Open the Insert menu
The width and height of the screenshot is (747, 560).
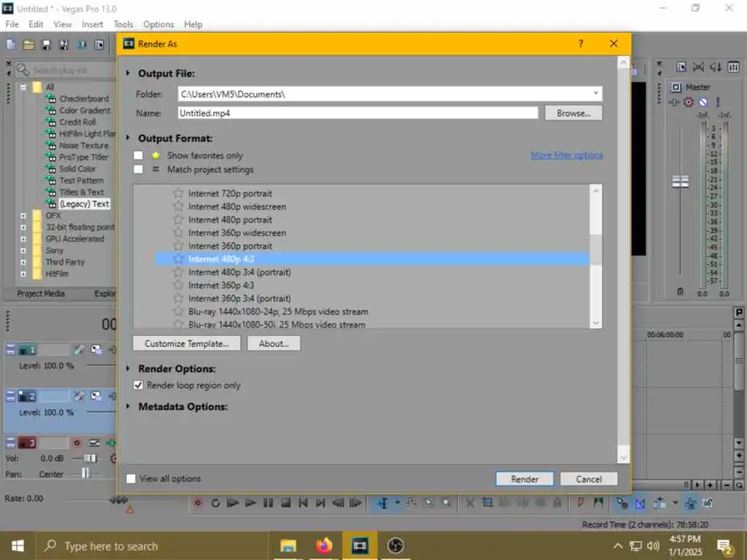point(92,24)
